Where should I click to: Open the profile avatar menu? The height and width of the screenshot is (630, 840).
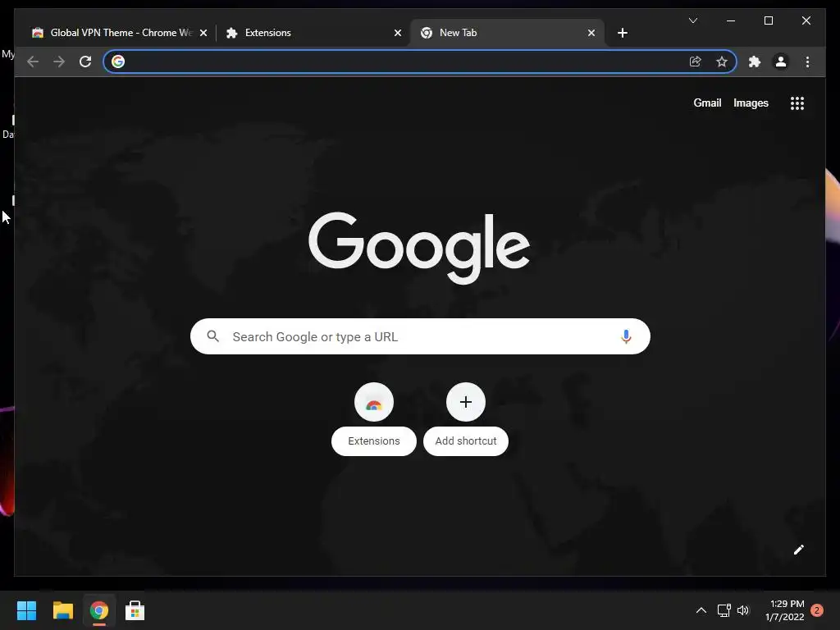(x=781, y=62)
